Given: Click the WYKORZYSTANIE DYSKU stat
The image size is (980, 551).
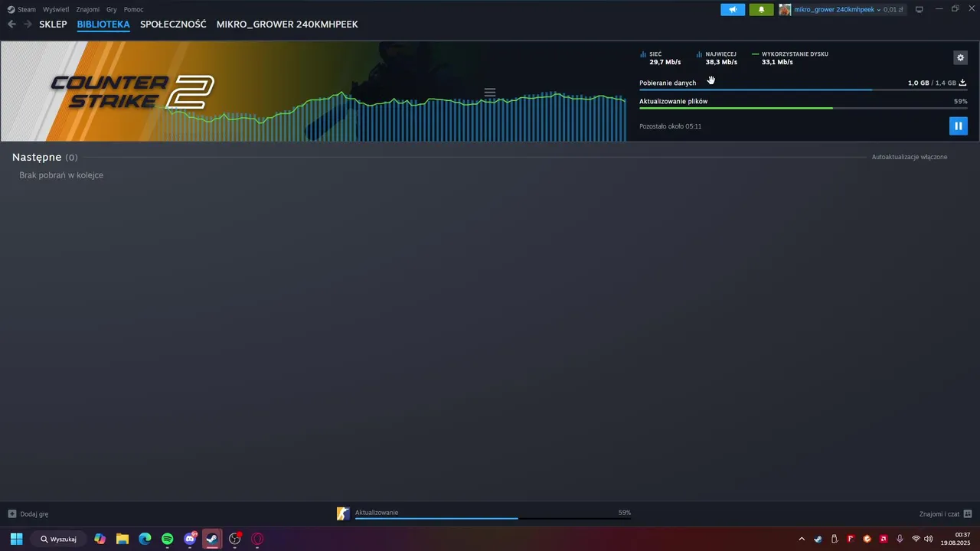Looking at the screenshot, I should click(x=790, y=58).
